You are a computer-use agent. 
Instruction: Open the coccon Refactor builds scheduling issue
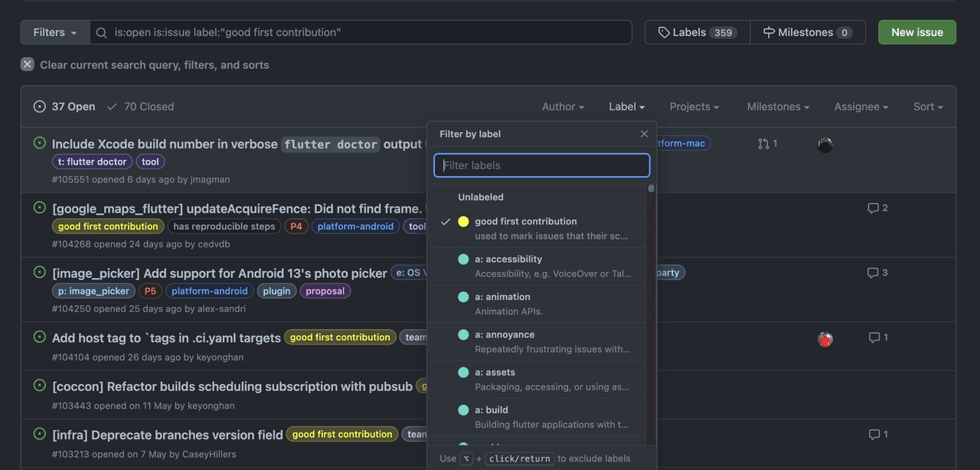coord(232,387)
